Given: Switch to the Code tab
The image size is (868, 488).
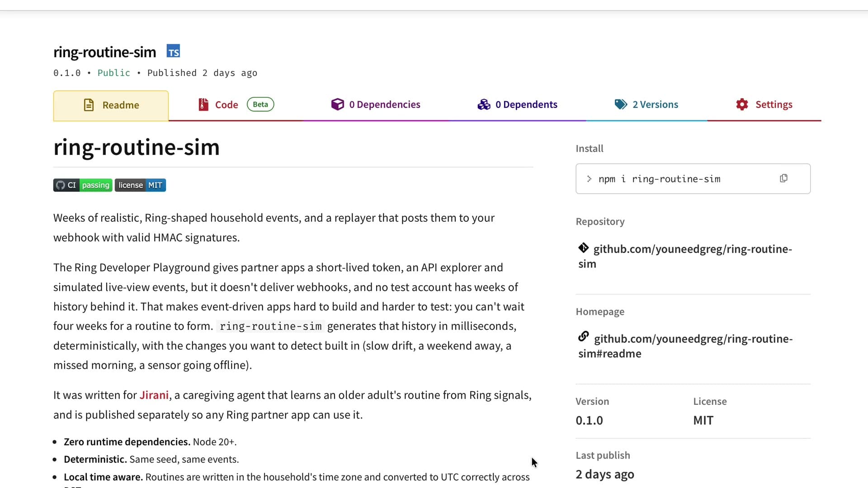Looking at the screenshot, I should (236, 105).
